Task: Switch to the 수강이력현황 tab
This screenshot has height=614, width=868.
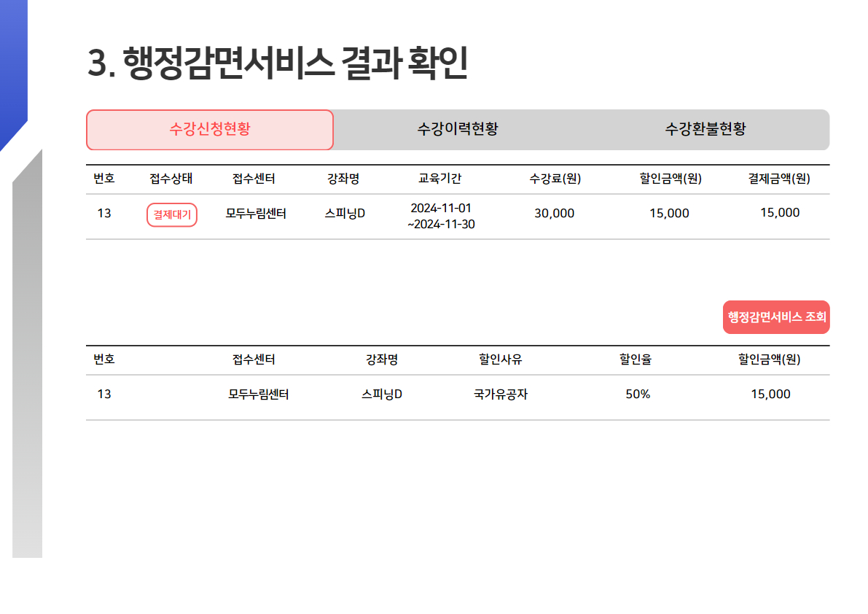Action: click(x=457, y=130)
